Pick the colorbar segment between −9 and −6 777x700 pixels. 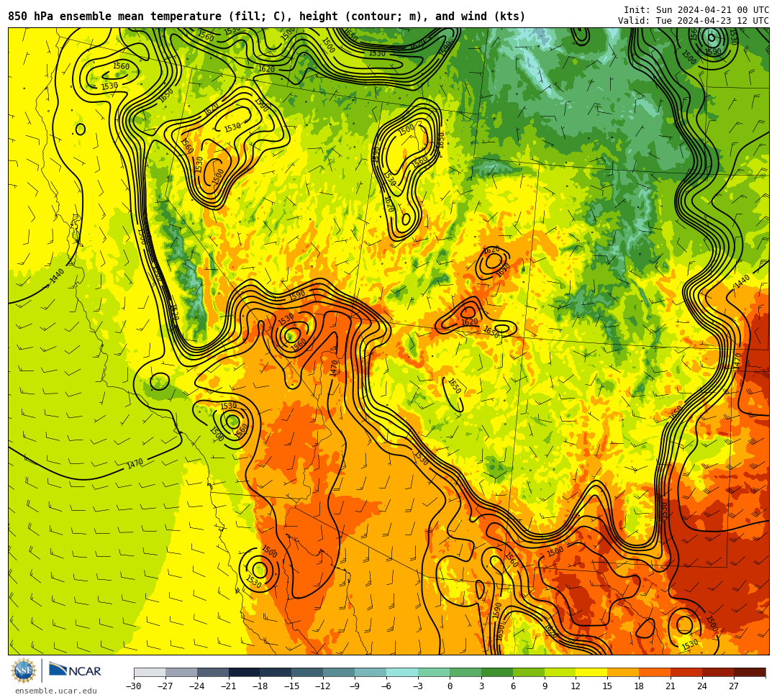(371, 672)
